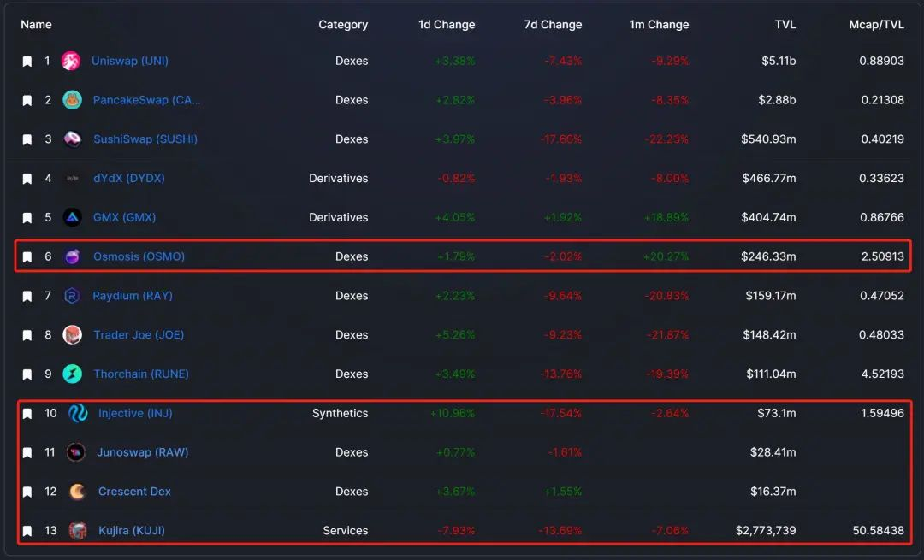
Task: Click the 0.88903 Mcap/TVL value
Action: pos(881,61)
